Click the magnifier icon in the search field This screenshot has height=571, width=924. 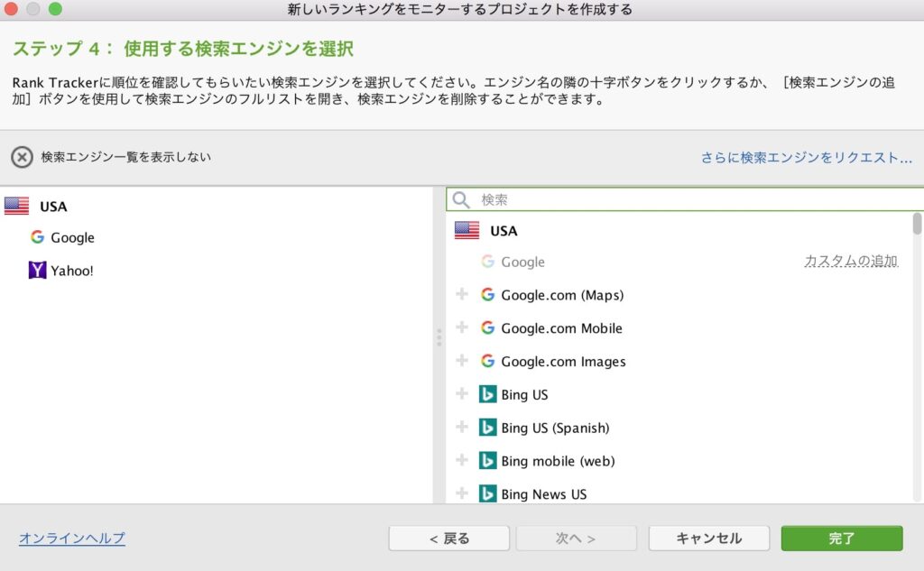[461, 199]
